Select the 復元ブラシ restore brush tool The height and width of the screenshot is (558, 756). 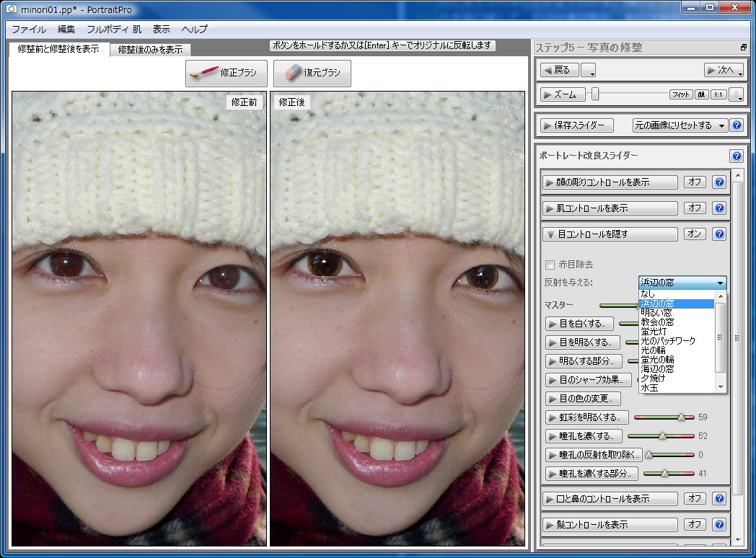[312, 73]
